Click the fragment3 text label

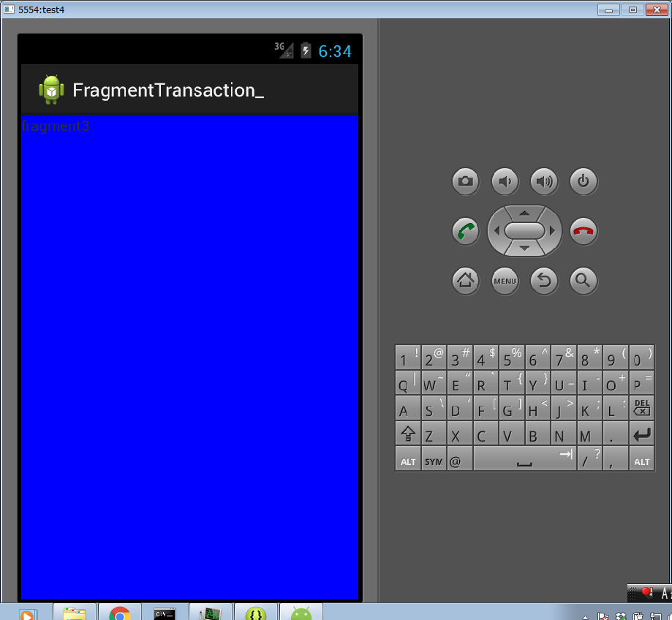(x=56, y=126)
